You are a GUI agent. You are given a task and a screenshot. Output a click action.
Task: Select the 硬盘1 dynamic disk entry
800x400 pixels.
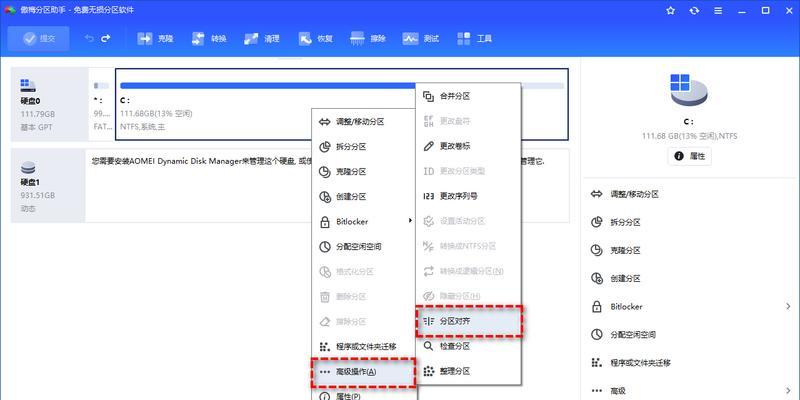coord(48,185)
